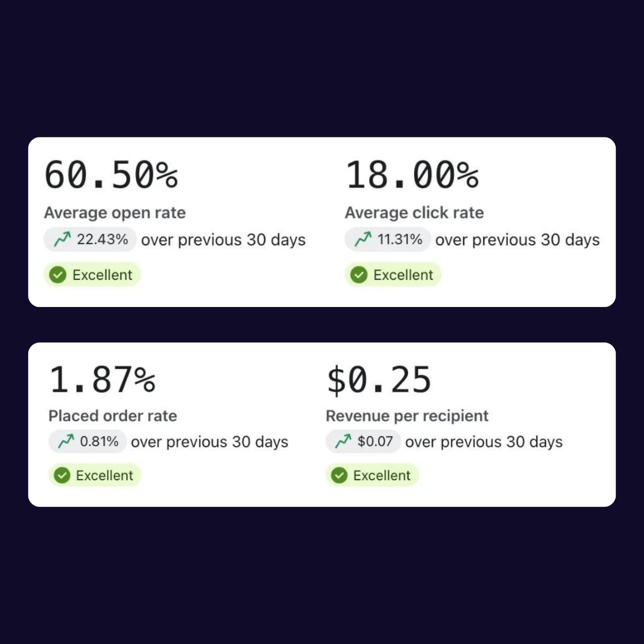Click the 1.87% placed order value
This screenshot has width=644, height=644.
click(102, 379)
